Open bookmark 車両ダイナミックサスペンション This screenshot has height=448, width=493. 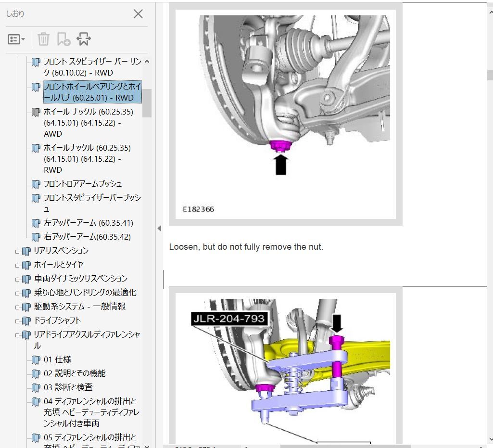tap(80, 279)
